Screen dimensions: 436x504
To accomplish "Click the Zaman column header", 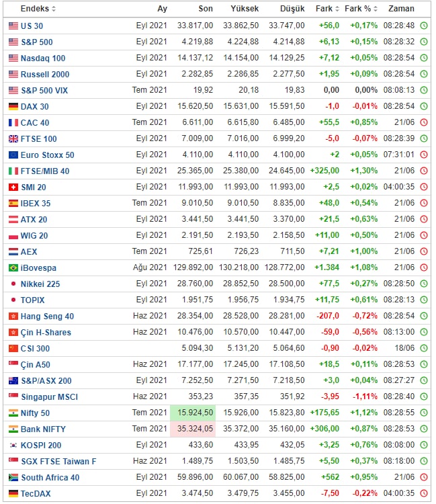I will [401, 9].
